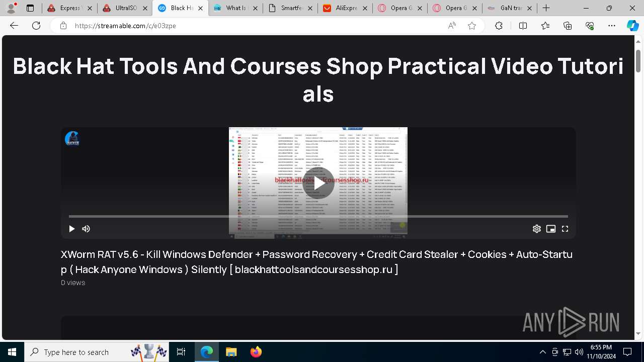Viewport: 644px width, 362px height.
Task: Add this page to favorites star
Action: [x=472, y=26]
